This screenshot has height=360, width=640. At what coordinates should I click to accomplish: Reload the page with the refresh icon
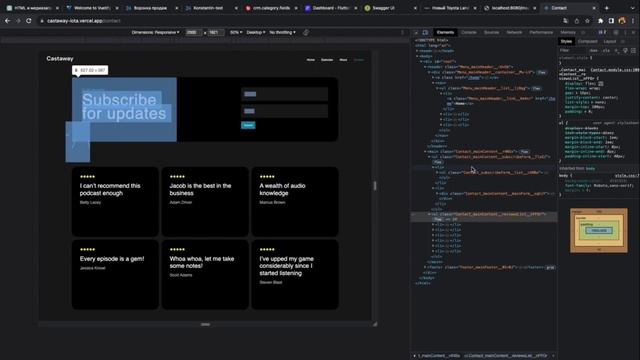point(29,21)
